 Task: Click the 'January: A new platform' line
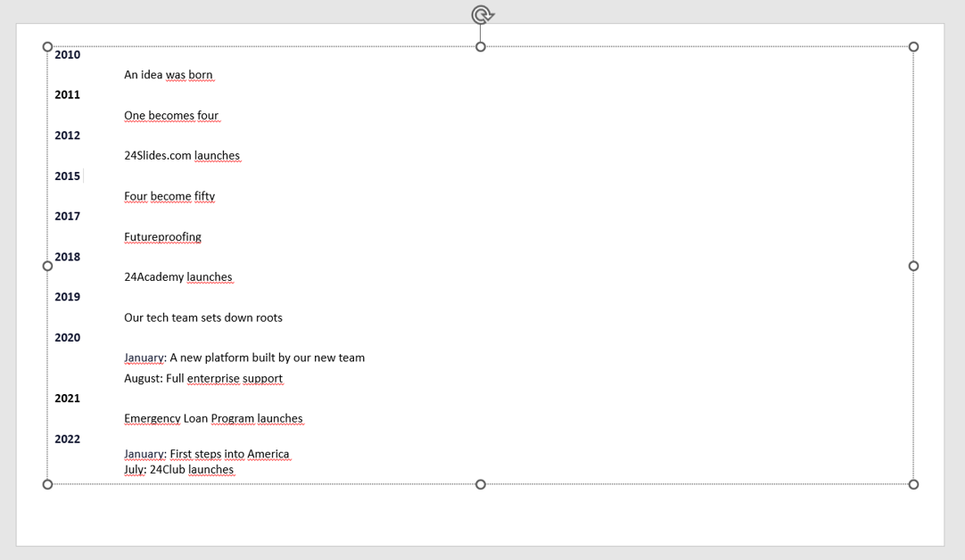pyautogui.click(x=244, y=358)
